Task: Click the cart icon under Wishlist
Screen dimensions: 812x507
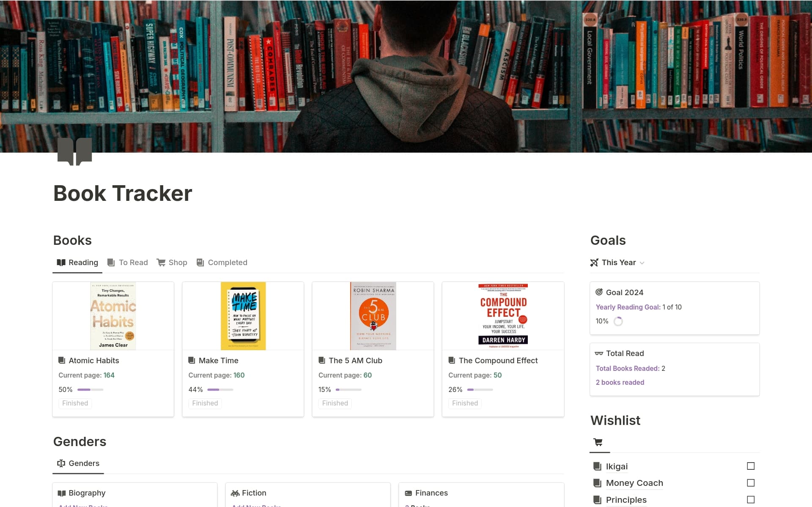Action: pyautogui.click(x=598, y=441)
